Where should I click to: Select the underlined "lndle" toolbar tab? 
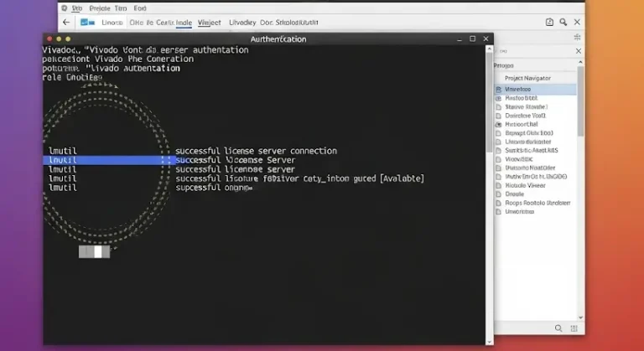point(184,23)
